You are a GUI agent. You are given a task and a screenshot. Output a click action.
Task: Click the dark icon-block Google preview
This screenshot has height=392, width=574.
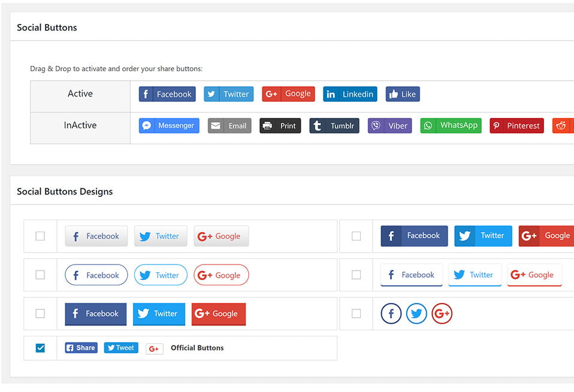click(546, 236)
